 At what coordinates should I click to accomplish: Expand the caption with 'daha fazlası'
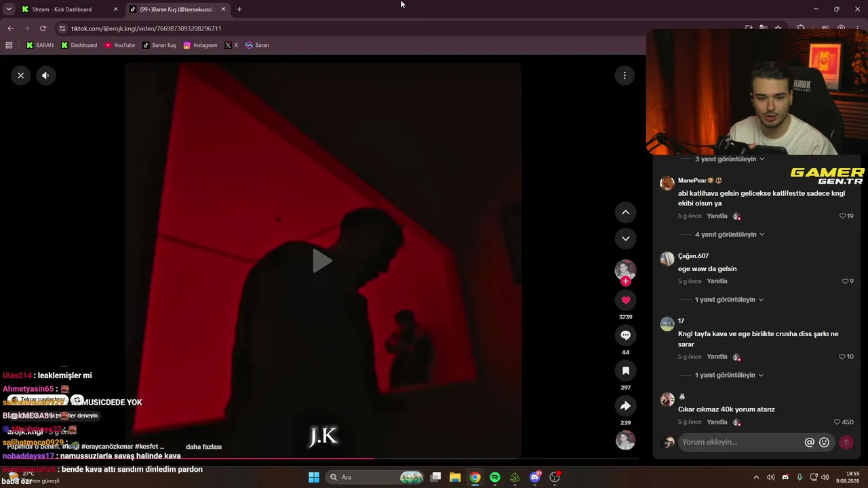click(203, 447)
